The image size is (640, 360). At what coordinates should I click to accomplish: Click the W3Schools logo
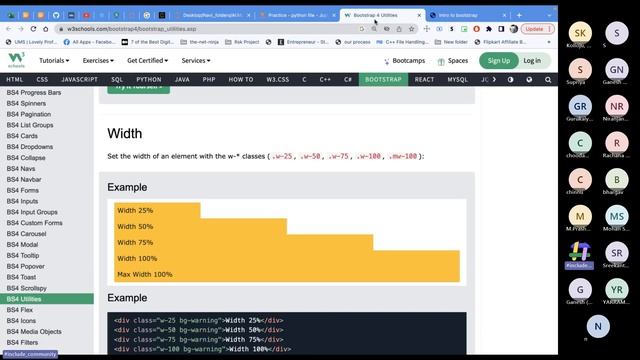click(x=16, y=60)
